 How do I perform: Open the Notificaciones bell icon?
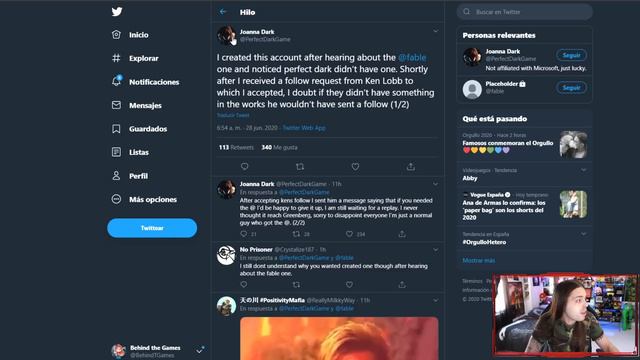click(x=116, y=81)
